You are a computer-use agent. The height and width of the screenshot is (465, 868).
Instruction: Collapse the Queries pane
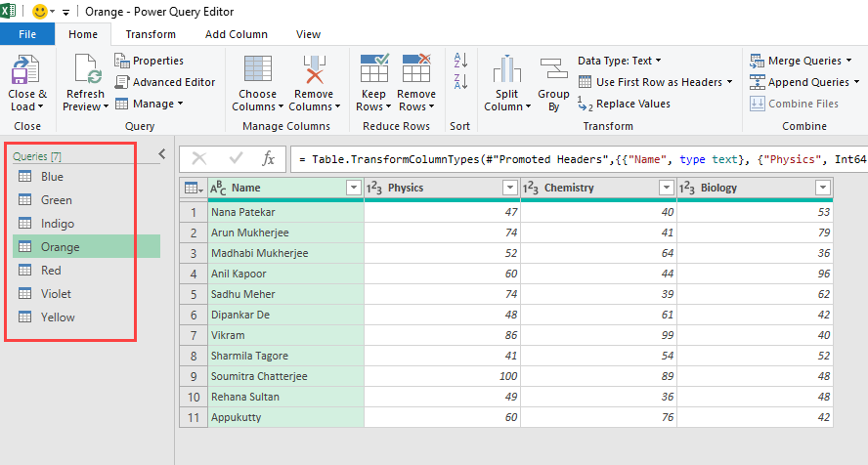pos(162,154)
